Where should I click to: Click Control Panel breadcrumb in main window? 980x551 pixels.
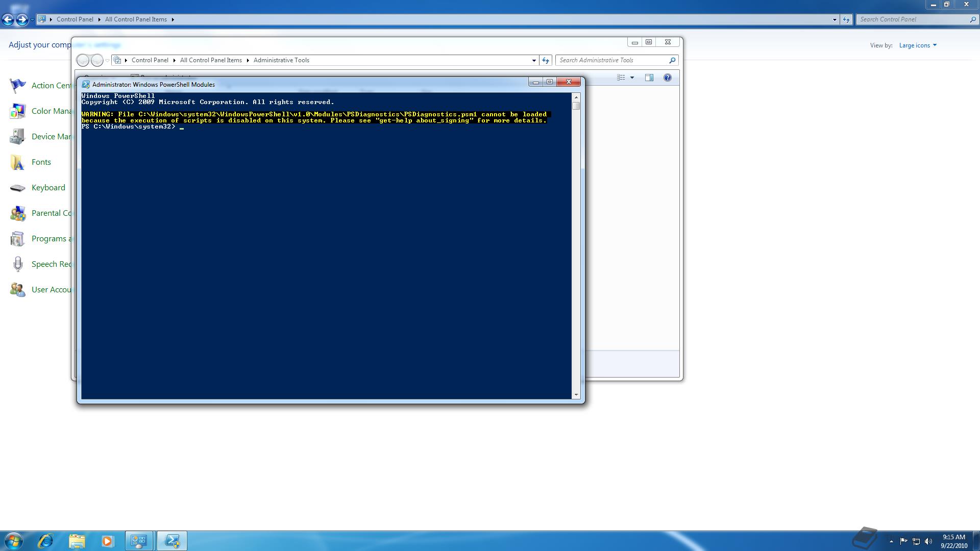[75, 19]
